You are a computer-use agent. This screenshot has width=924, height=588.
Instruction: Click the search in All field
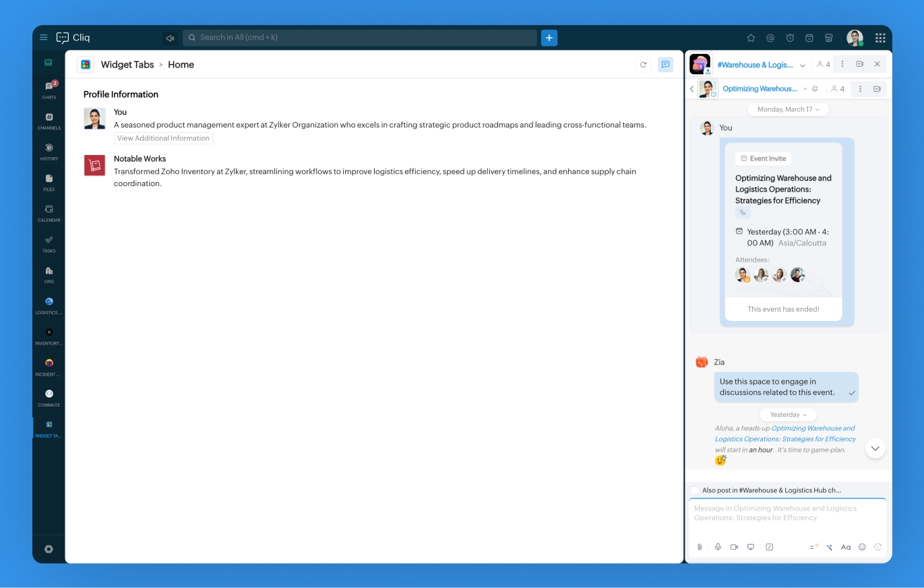(x=360, y=38)
